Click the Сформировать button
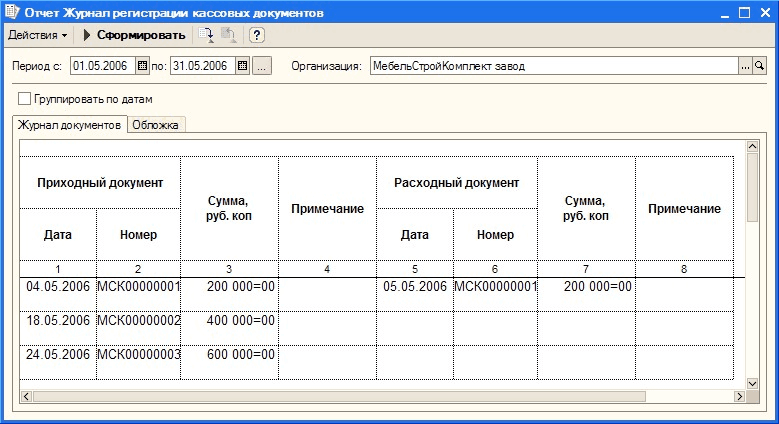The width and height of the screenshot is (779, 424). [134, 35]
